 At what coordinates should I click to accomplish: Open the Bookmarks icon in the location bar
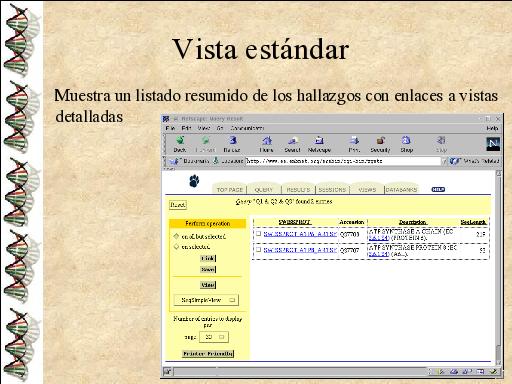click(174, 161)
